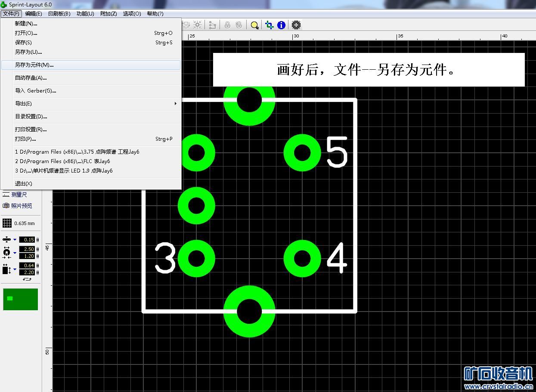Expand the track width dropdown arrow
Screen dimensions: 536x392
point(15,240)
